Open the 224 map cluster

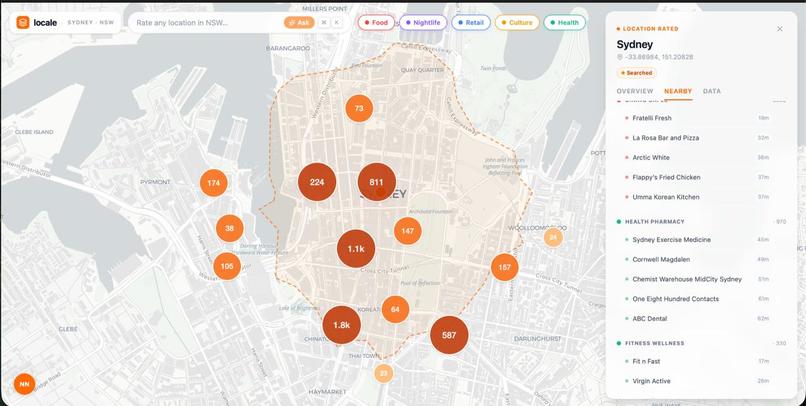pos(317,182)
